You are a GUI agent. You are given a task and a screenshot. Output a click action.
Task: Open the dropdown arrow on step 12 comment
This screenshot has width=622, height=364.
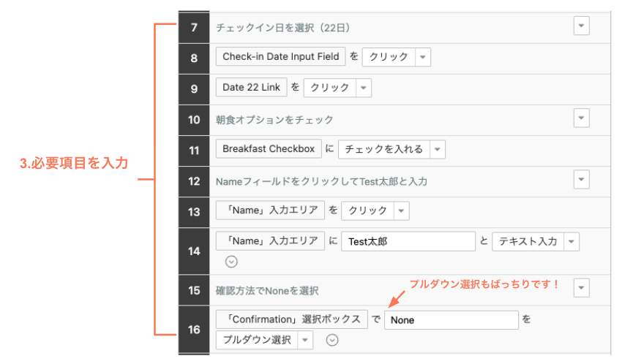point(581,179)
